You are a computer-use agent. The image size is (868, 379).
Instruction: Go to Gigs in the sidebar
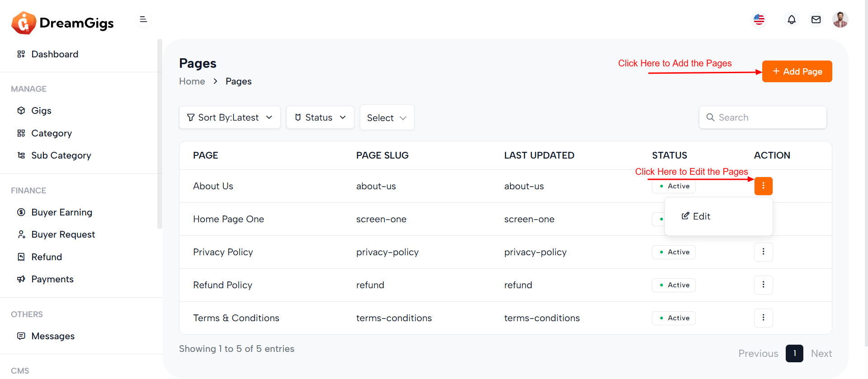[x=41, y=111]
